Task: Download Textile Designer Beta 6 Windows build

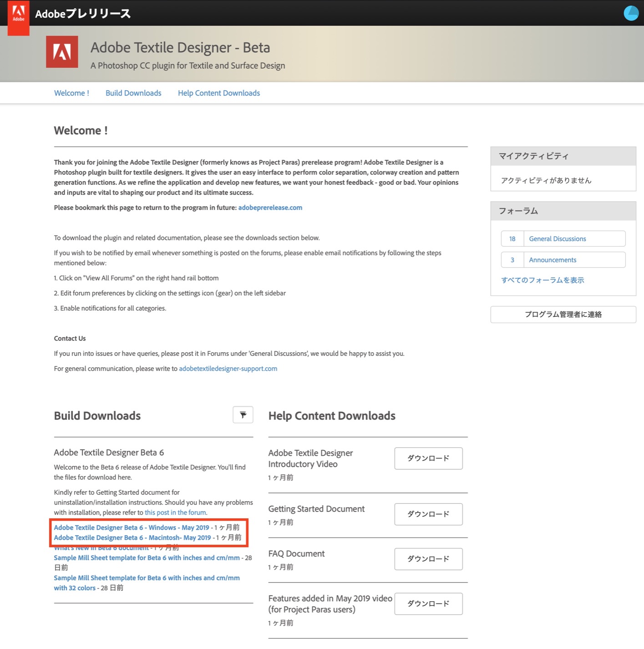Action: pyautogui.click(x=132, y=527)
